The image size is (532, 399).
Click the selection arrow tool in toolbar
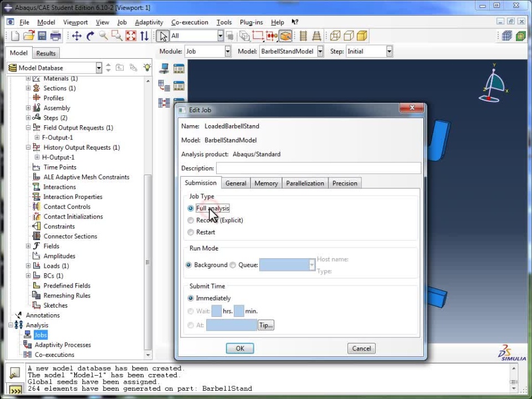point(163,36)
